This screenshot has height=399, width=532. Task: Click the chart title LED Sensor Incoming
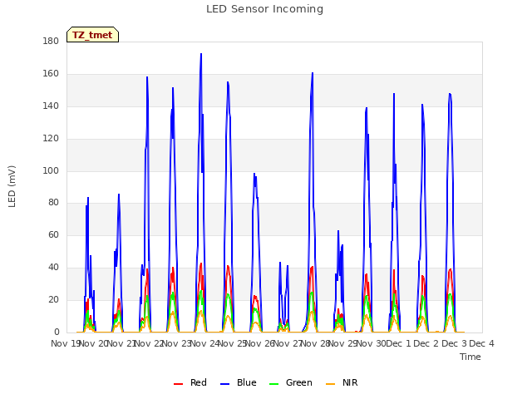[264, 9]
